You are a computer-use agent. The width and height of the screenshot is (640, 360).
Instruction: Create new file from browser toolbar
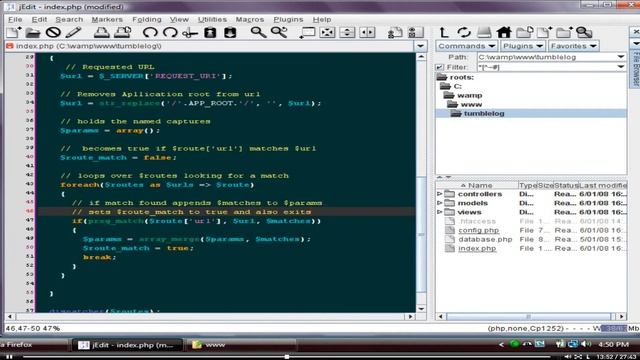(544, 32)
